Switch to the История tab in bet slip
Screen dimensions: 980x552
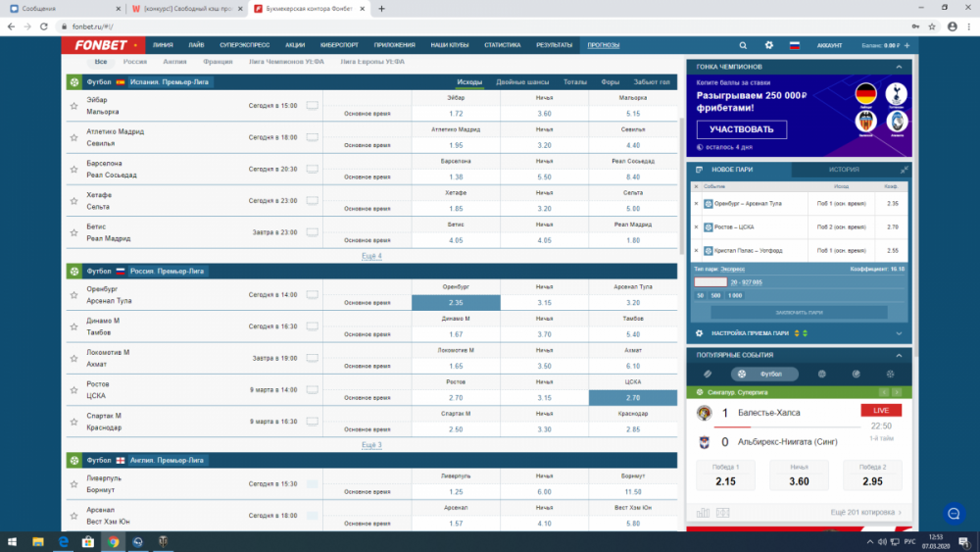click(845, 170)
